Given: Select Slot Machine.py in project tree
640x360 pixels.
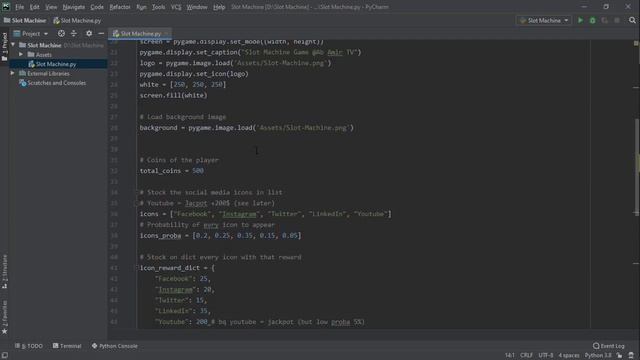Looking at the screenshot, I should tap(56, 64).
